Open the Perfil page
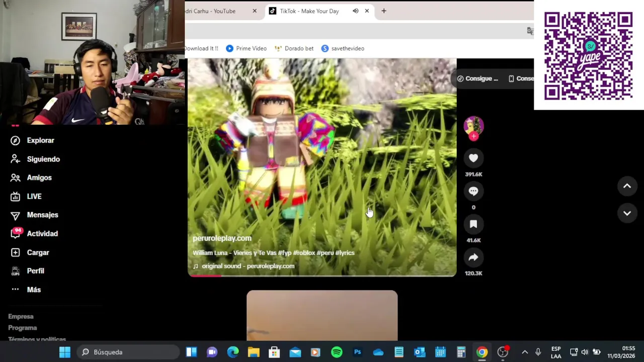The height and width of the screenshot is (362, 644). (28, 270)
